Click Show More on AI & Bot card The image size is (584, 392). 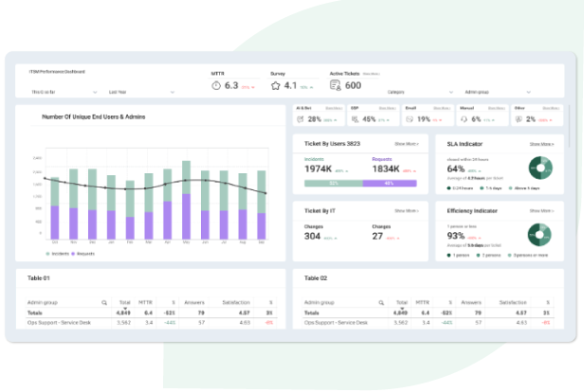click(x=334, y=108)
